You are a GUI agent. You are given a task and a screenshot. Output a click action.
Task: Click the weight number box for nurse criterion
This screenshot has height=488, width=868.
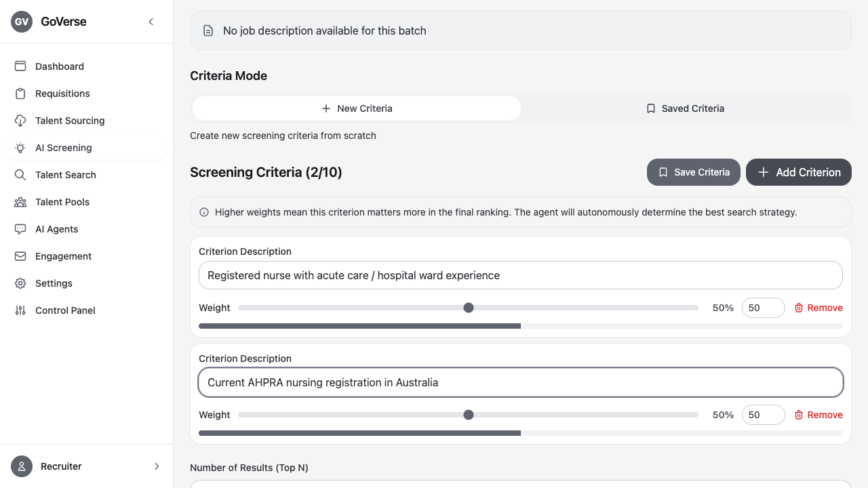click(x=764, y=308)
